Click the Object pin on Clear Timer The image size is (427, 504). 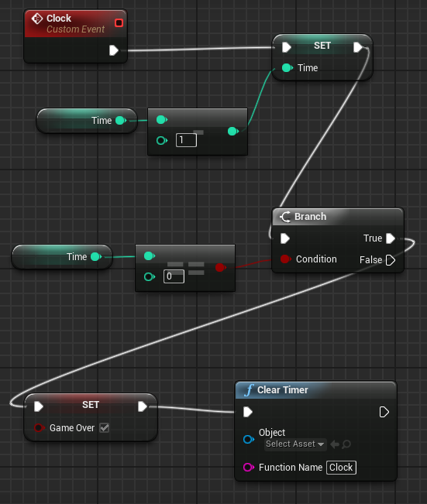click(x=249, y=439)
